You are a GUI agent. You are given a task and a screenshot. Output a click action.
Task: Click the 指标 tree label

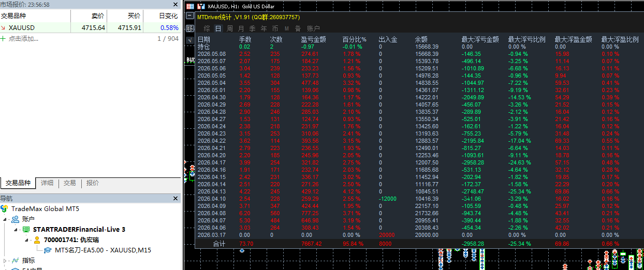point(28,260)
